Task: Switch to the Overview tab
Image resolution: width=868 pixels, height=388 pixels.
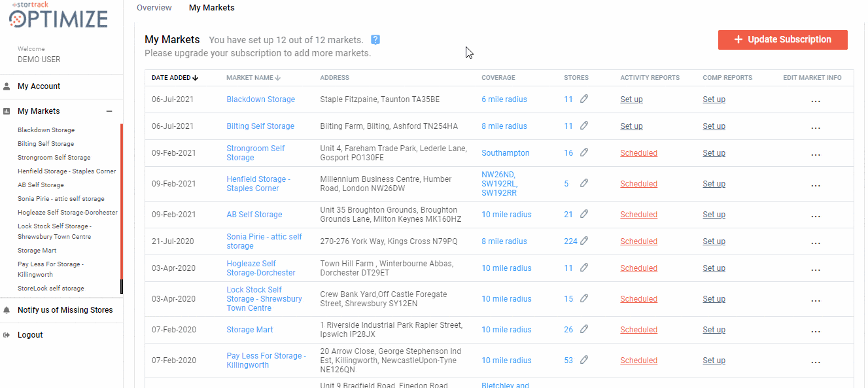Action: (x=154, y=8)
